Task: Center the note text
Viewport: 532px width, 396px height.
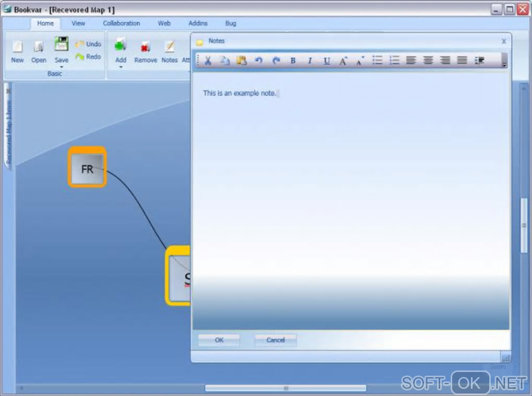Action: [x=428, y=61]
